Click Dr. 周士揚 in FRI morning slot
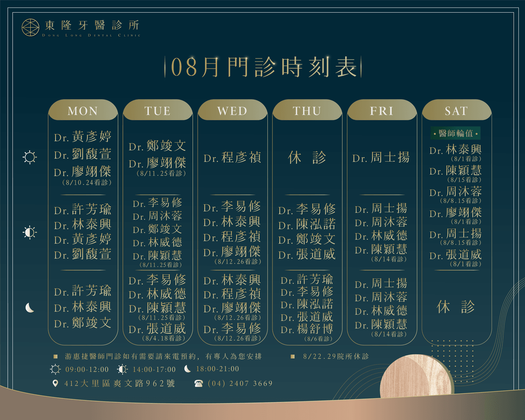 (381, 157)
